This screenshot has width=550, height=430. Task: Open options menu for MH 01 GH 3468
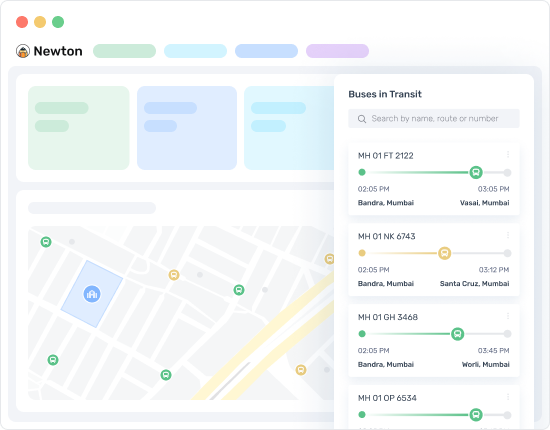pyautogui.click(x=508, y=316)
